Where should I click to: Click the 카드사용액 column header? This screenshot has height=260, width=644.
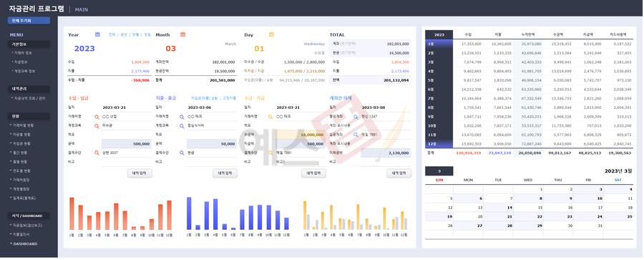(618, 35)
